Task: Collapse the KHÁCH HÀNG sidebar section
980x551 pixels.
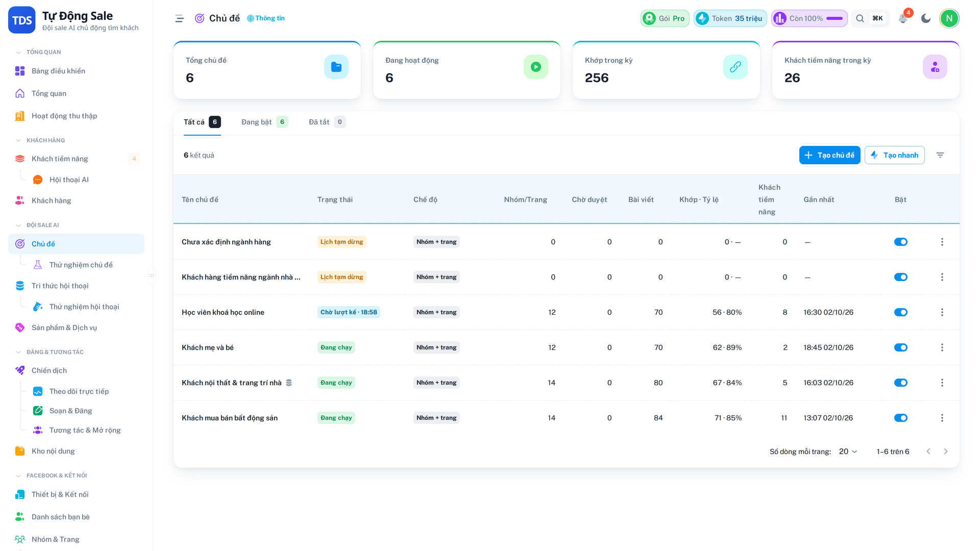Action: (40, 140)
